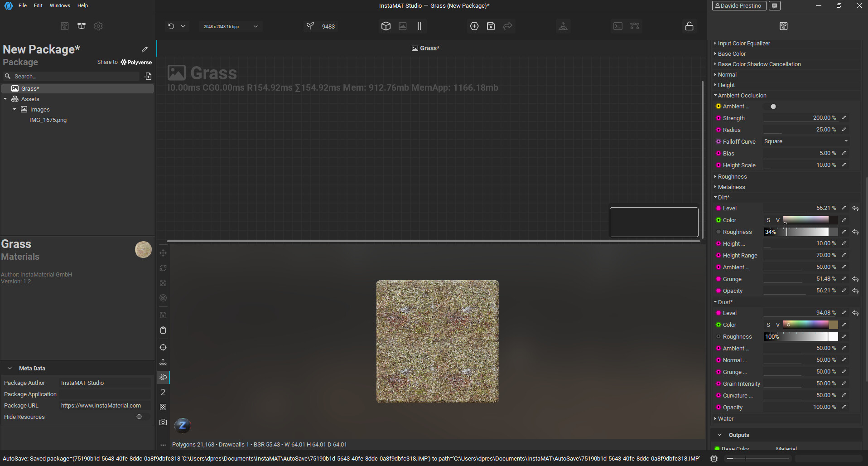Collapse the Meta Data section
Image resolution: width=868 pixels, height=466 pixels.
click(x=10, y=368)
